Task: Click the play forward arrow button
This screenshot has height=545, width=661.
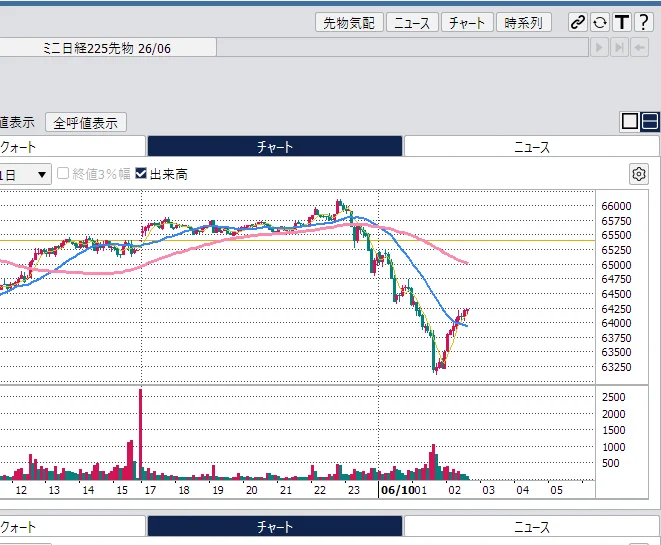Action: point(599,48)
